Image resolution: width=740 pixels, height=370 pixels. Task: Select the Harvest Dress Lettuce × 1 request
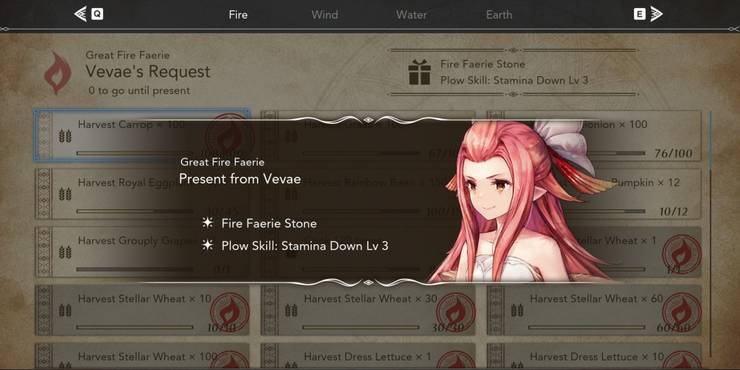(x=368, y=356)
